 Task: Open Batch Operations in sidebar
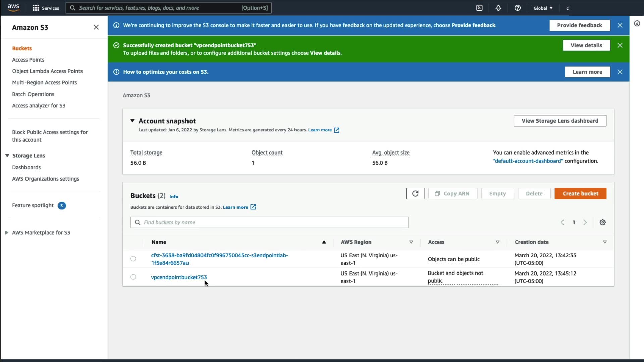[33, 94]
